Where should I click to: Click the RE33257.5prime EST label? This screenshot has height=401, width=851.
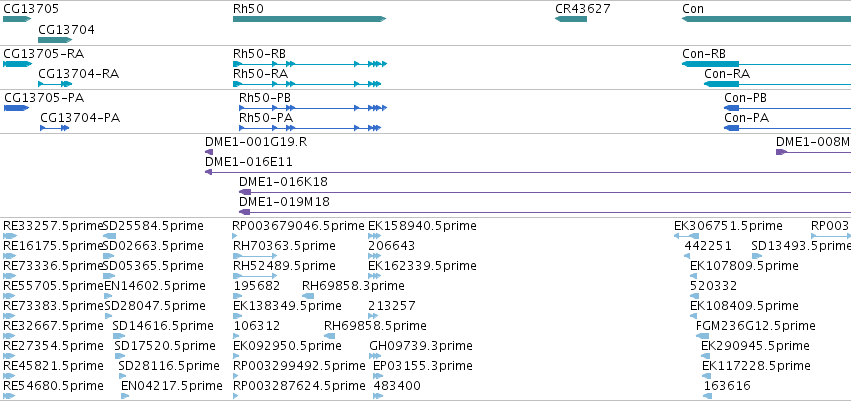pyautogui.click(x=53, y=226)
